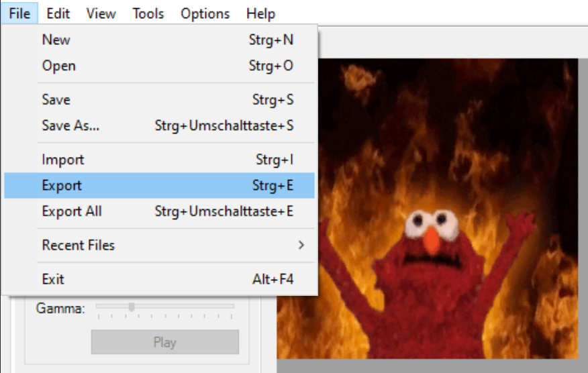The width and height of the screenshot is (588, 373).
Task: Open the Help menu
Action: point(260,13)
